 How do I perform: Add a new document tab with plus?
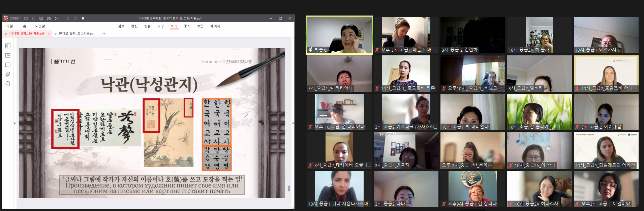click(104, 33)
